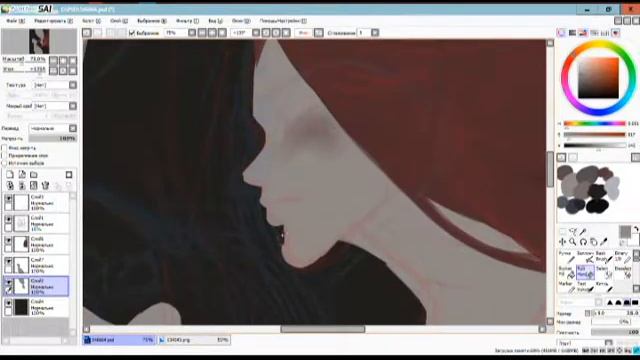
Task: Choose the Deselect brush tool
Action: pyautogui.click(x=623, y=272)
